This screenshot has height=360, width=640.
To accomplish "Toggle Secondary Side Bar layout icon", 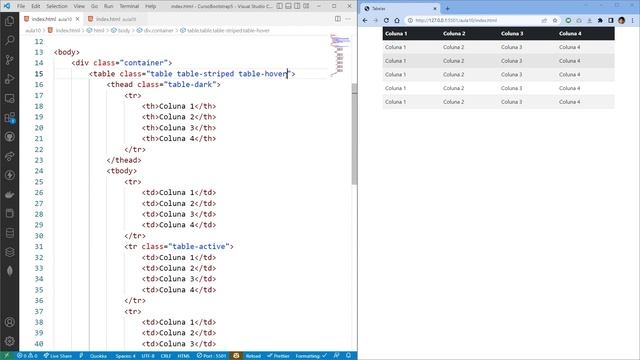I will (298, 6).
